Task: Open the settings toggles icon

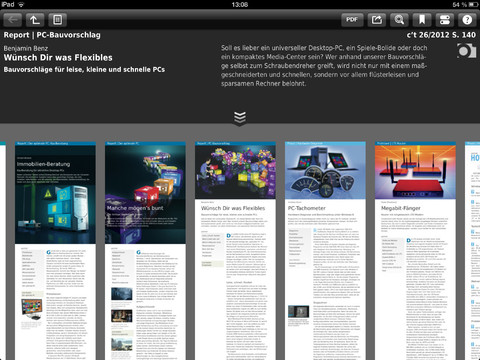Action: pos(445,20)
